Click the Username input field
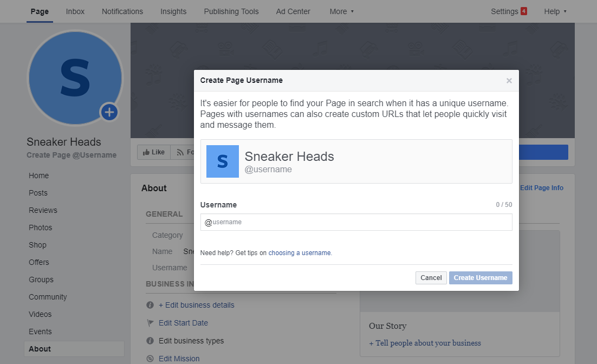The width and height of the screenshot is (597, 364). pyautogui.click(x=356, y=222)
